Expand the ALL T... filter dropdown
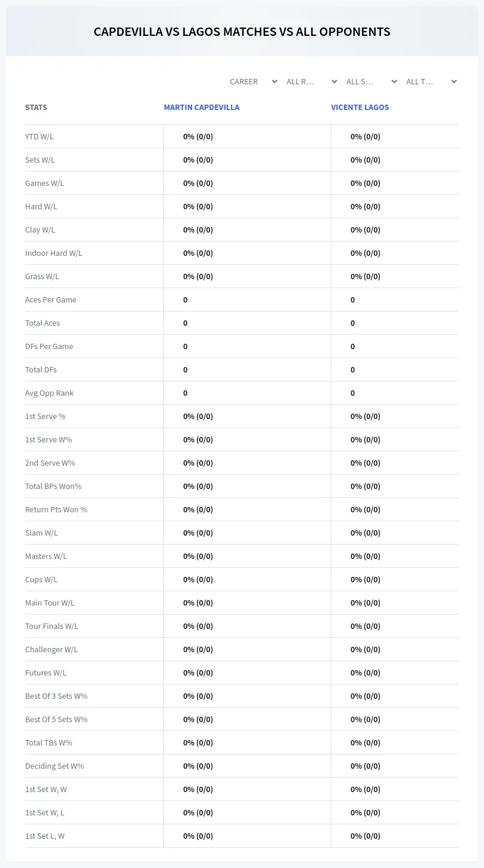Image resolution: width=484 pixels, height=868 pixels. point(431,81)
